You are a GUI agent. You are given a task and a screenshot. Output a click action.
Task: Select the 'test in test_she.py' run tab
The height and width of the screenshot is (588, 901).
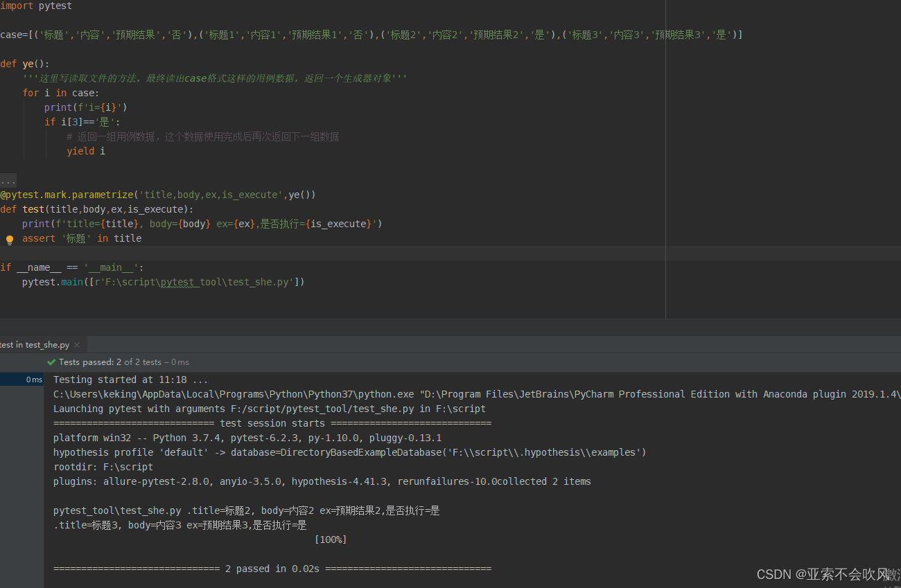[x=35, y=345]
